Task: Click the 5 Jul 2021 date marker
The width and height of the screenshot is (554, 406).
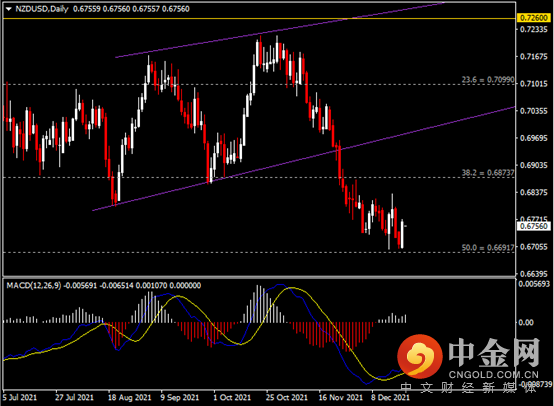Action: click(x=20, y=398)
